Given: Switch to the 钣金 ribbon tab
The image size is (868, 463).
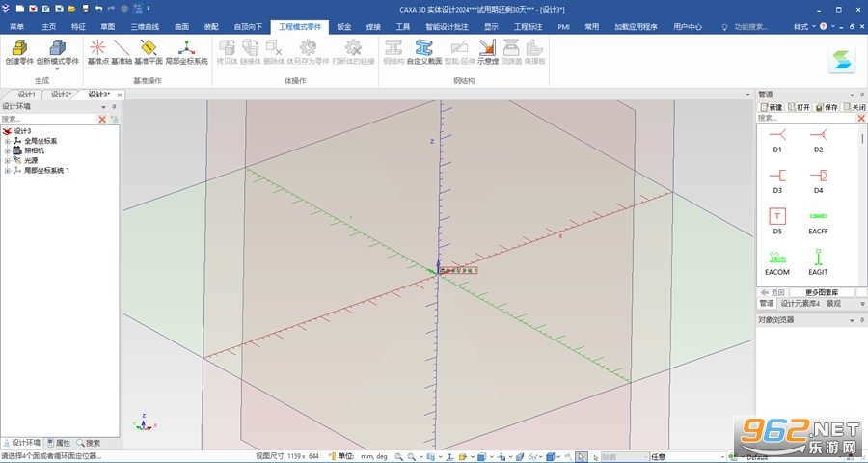Looking at the screenshot, I should [343, 27].
